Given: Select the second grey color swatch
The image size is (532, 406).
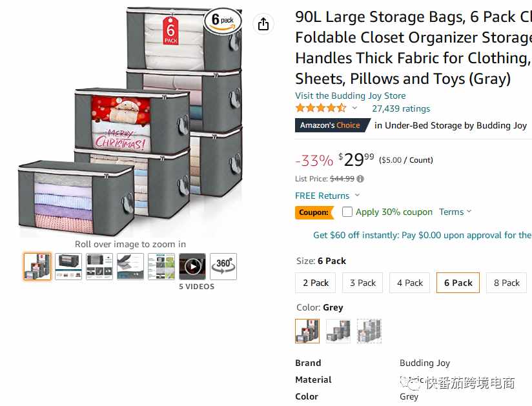Looking at the screenshot, I should pos(338,331).
